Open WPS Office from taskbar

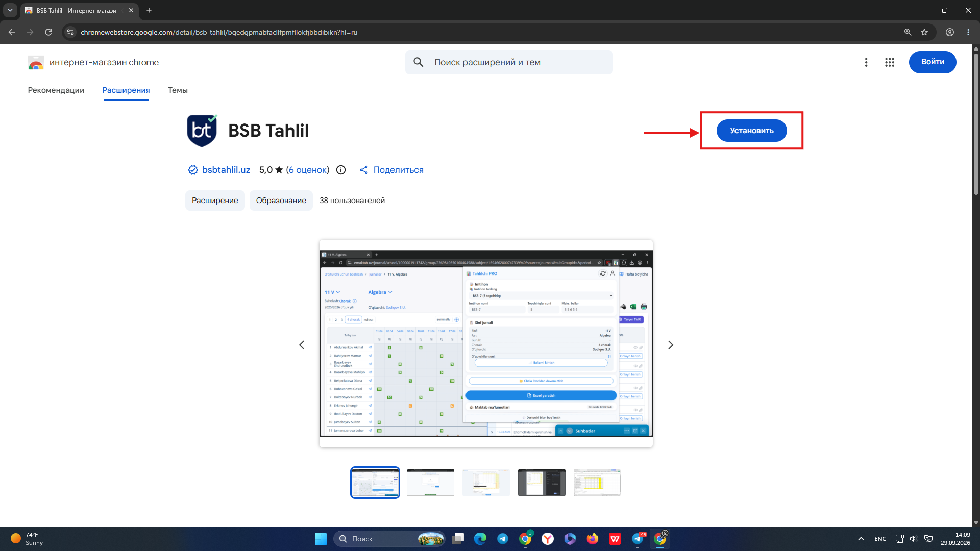tap(615, 539)
